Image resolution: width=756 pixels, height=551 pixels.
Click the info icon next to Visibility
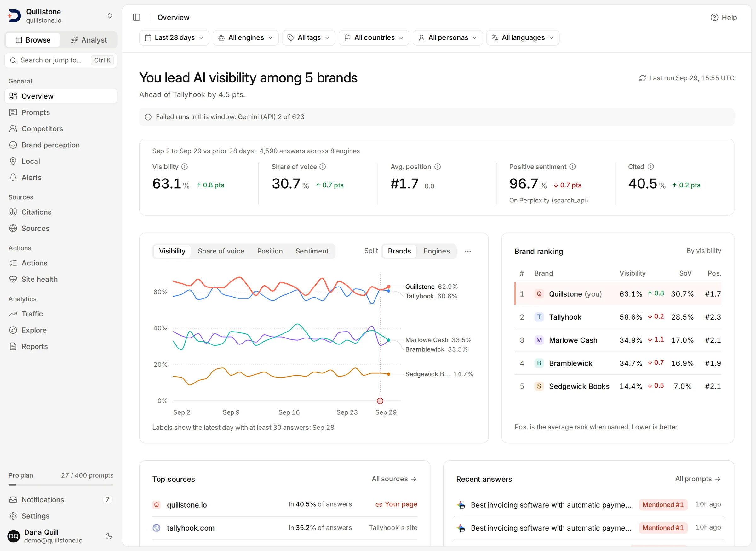(185, 167)
